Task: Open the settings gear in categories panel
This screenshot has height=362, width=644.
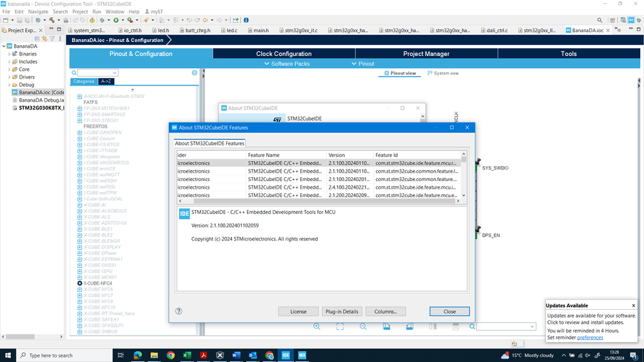Action: (x=194, y=73)
